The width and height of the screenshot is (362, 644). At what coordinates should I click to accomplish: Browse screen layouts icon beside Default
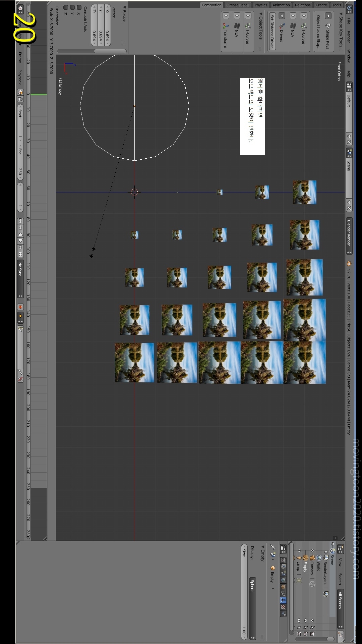[349, 87]
